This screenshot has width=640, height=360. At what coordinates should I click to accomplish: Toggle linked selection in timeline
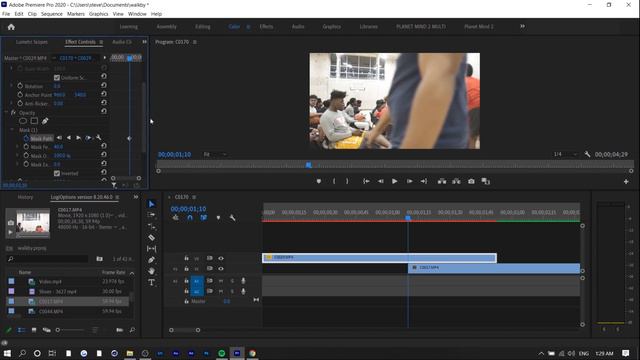pos(204,218)
